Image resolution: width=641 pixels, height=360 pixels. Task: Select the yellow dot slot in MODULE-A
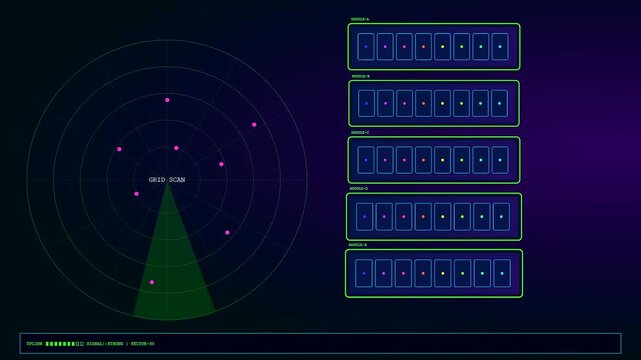pyautogui.click(x=442, y=47)
